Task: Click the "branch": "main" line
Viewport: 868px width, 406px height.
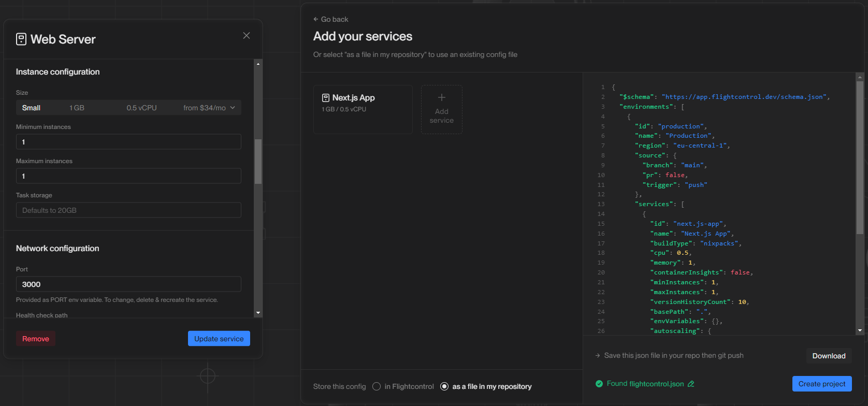Action: click(x=675, y=165)
